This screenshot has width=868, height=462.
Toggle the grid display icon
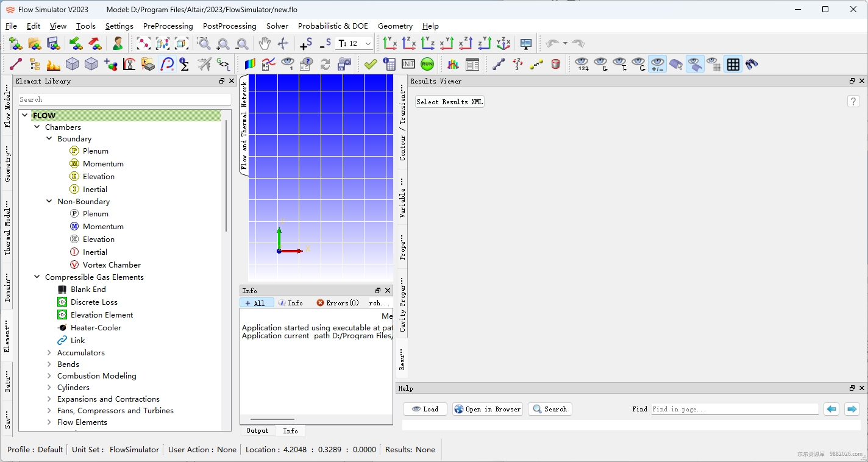[x=733, y=64]
